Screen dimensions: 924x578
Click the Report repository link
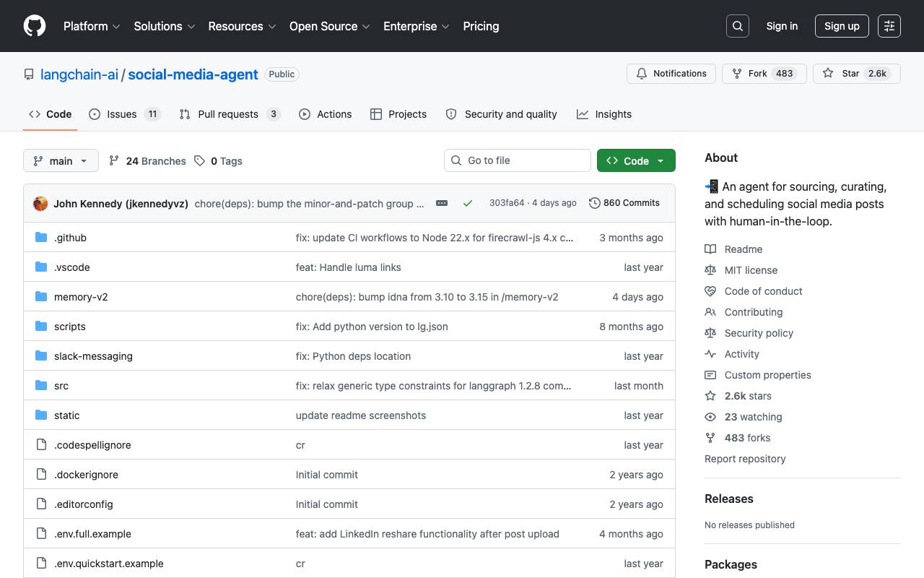[745, 459]
